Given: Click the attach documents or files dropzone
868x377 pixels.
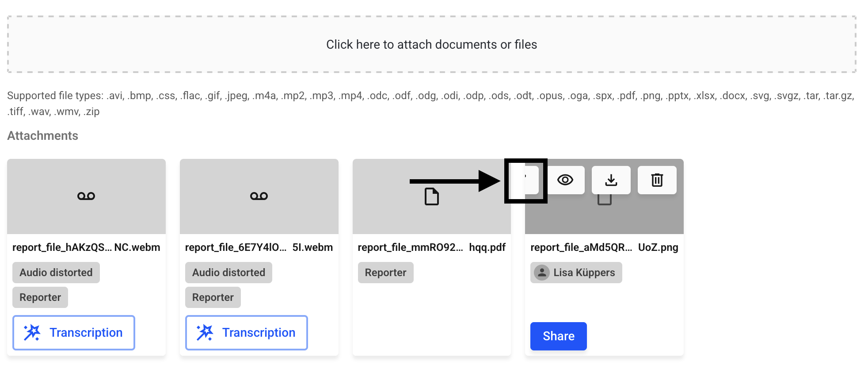Looking at the screenshot, I should point(431,44).
